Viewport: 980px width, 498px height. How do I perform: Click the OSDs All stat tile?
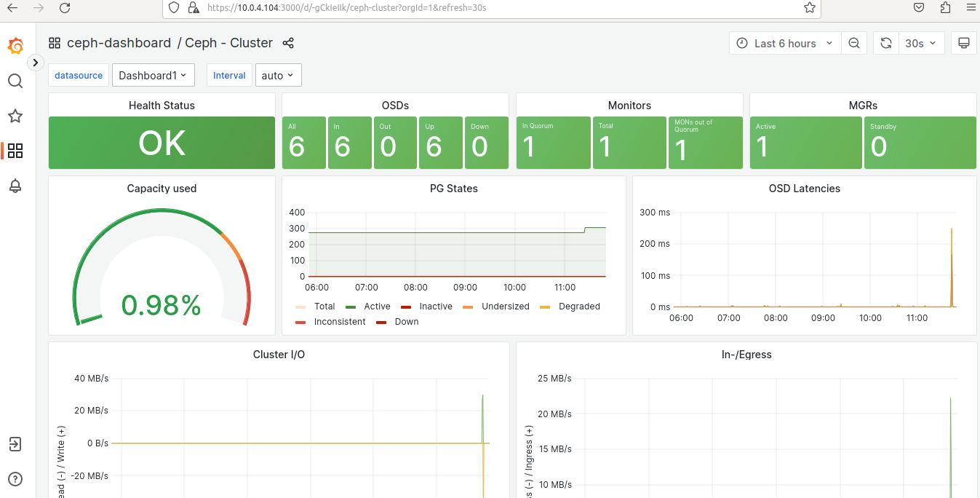[304, 143]
